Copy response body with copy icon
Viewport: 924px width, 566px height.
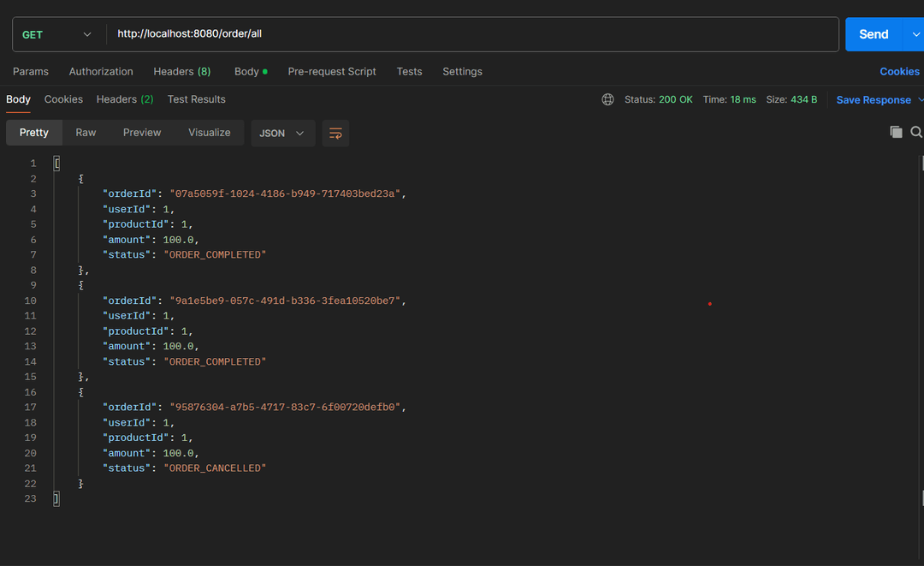896,132
